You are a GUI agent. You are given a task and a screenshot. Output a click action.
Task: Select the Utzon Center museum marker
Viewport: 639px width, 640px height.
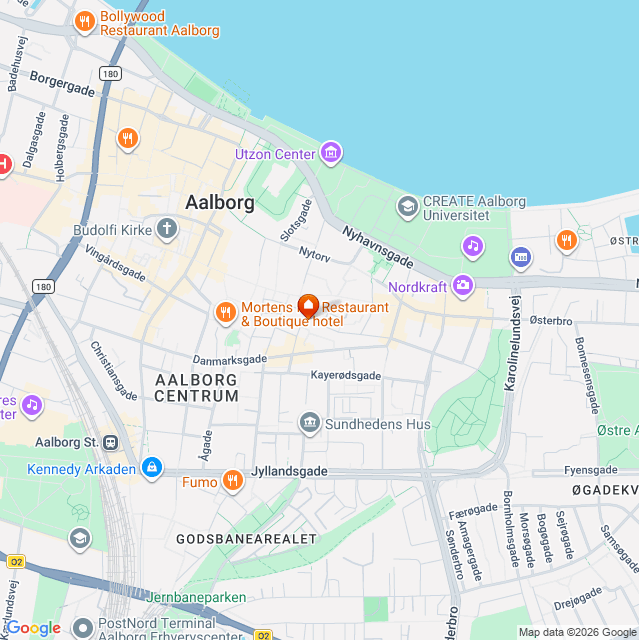tap(331, 153)
